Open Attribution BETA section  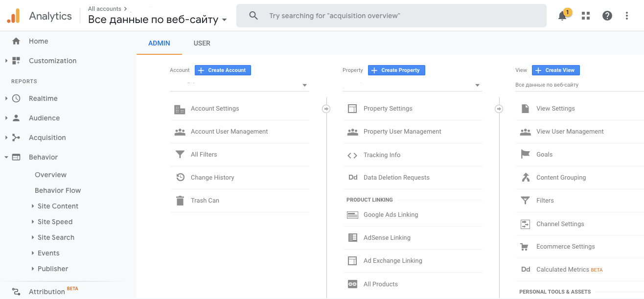click(53, 291)
